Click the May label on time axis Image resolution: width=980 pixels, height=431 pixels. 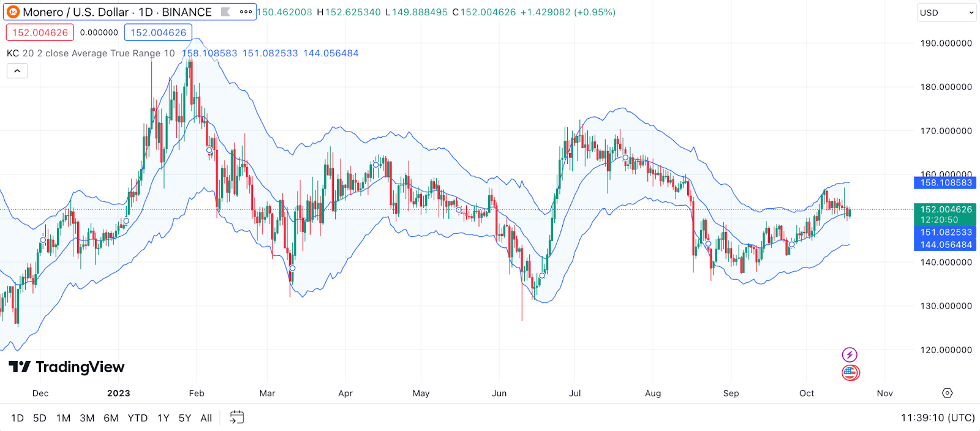point(421,393)
